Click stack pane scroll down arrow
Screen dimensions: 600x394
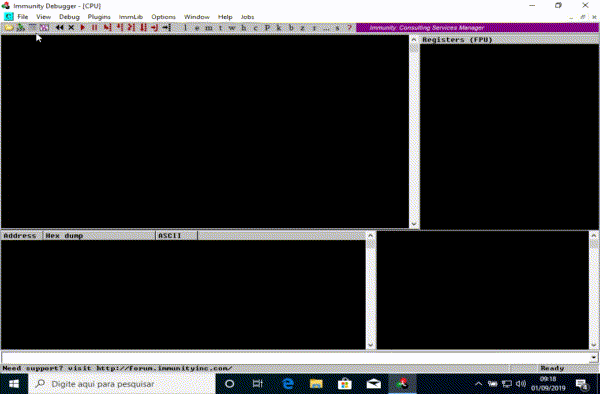pos(593,345)
